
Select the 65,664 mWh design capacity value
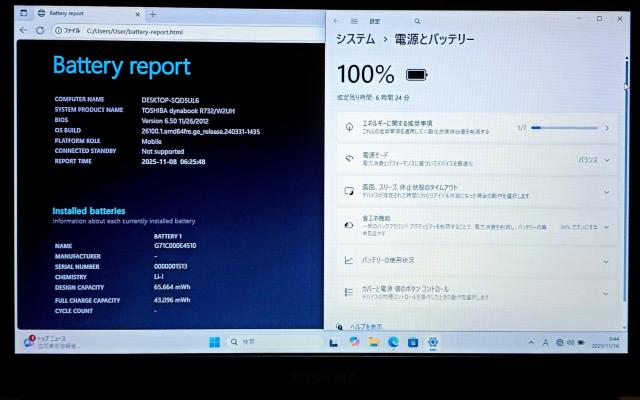[x=172, y=287]
